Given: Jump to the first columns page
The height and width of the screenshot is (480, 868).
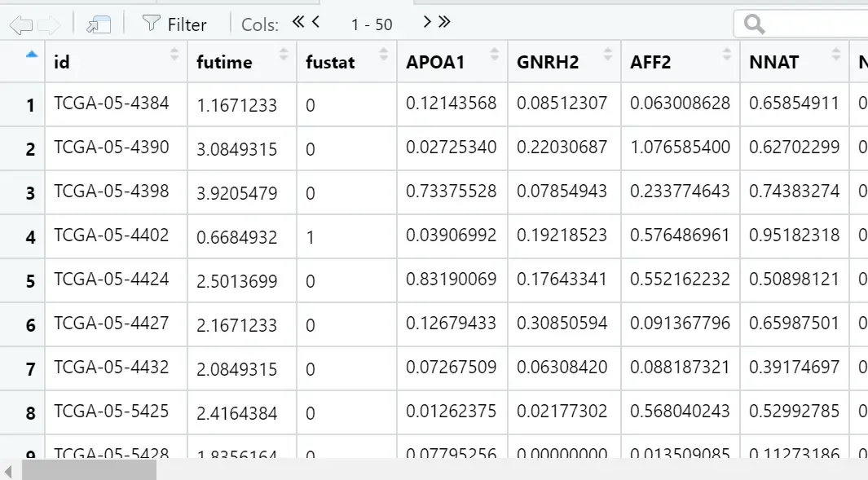Looking at the screenshot, I should click(298, 23).
